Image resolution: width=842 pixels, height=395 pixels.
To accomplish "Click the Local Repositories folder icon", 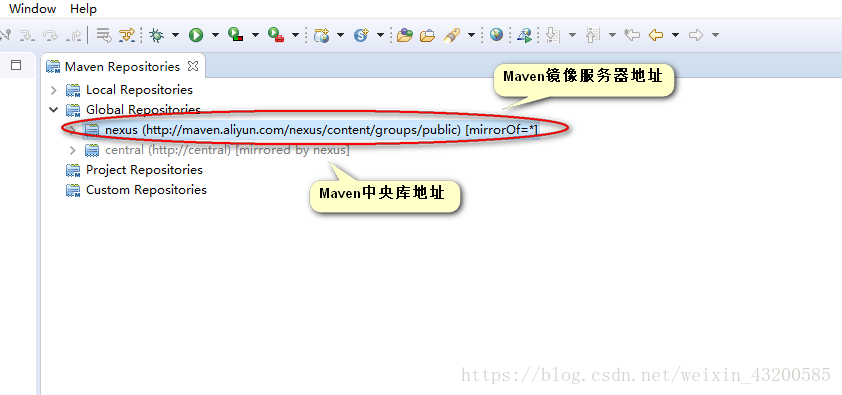I will (x=73, y=90).
